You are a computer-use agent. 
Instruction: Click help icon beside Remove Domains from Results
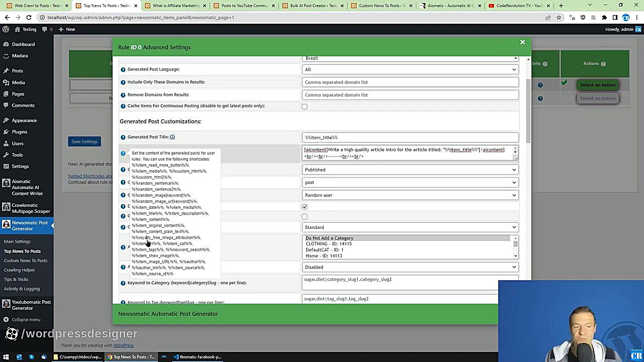pos(123,95)
